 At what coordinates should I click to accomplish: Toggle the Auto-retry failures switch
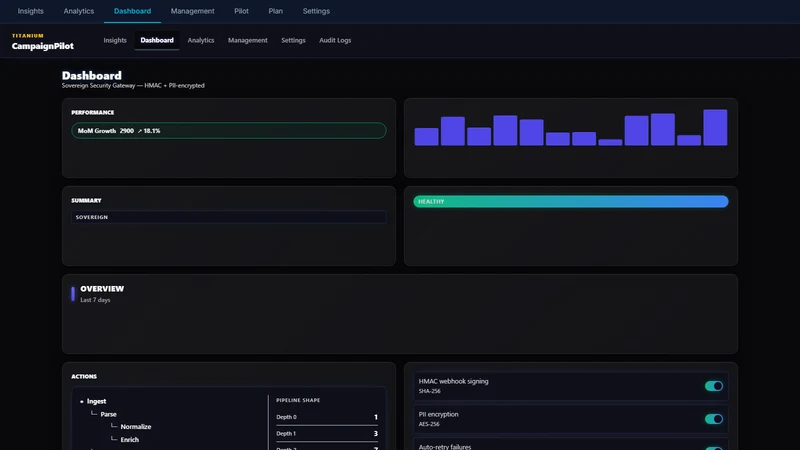point(713,448)
